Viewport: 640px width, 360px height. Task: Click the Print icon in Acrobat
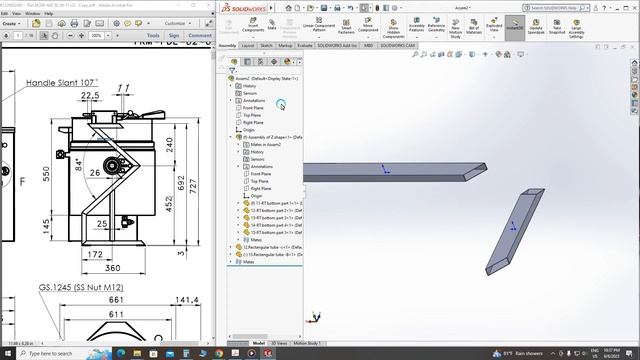(x=74, y=23)
